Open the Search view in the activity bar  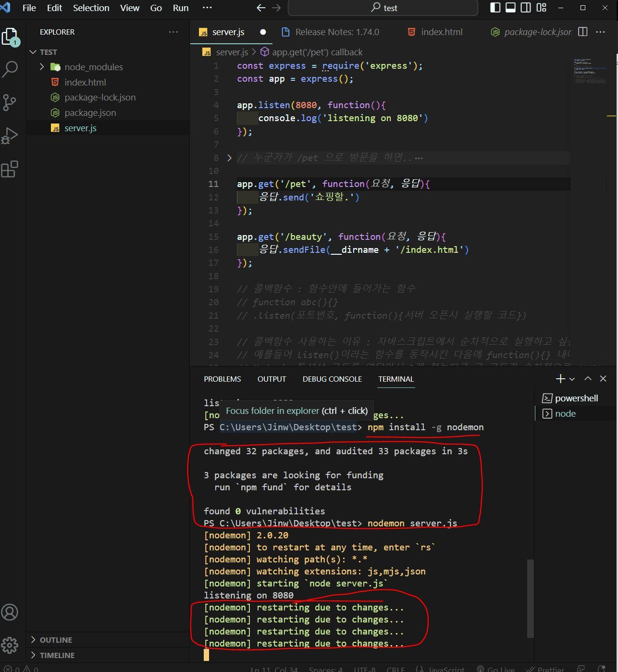click(x=10, y=69)
